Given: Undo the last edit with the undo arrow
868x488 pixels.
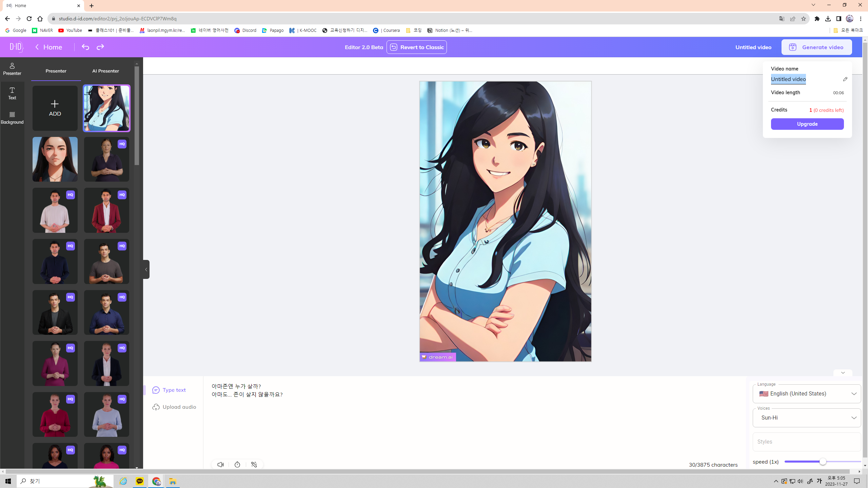Looking at the screenshot, I should 85,47.
